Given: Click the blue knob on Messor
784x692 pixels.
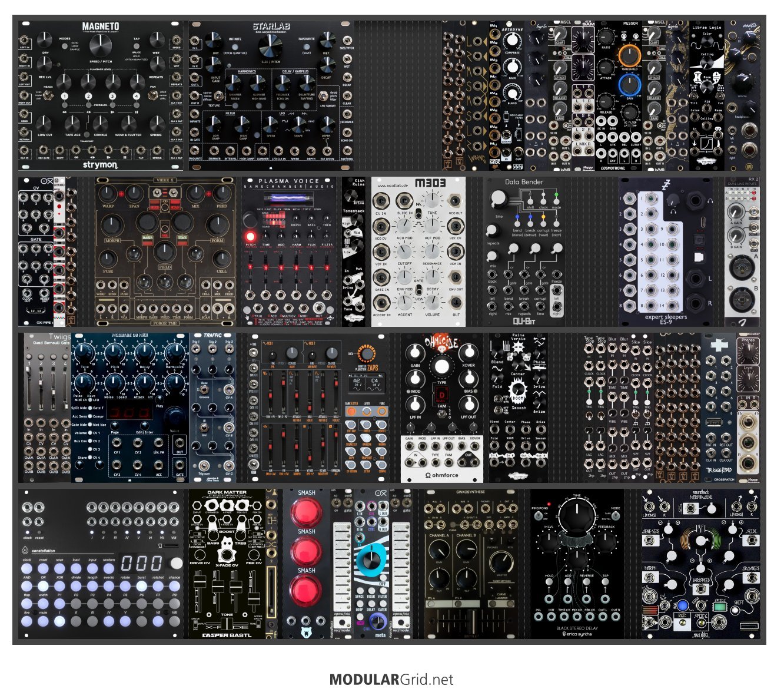Looking at the screenshot, I should click(x=630, y=85).
